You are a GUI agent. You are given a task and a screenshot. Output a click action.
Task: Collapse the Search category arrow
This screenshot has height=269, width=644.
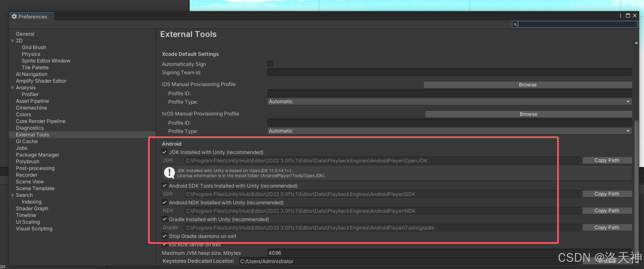13,195
